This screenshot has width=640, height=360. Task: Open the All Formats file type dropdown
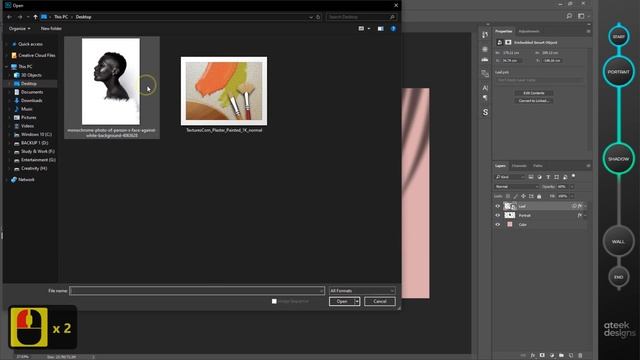pos(362,291)
